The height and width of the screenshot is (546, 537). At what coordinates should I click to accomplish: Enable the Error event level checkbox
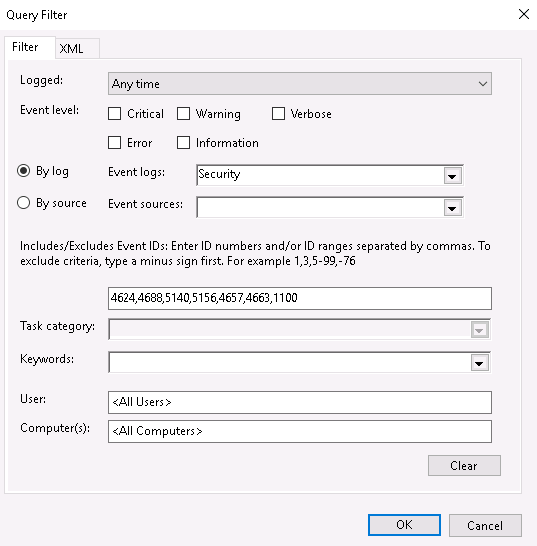click(x=115, y=143)
